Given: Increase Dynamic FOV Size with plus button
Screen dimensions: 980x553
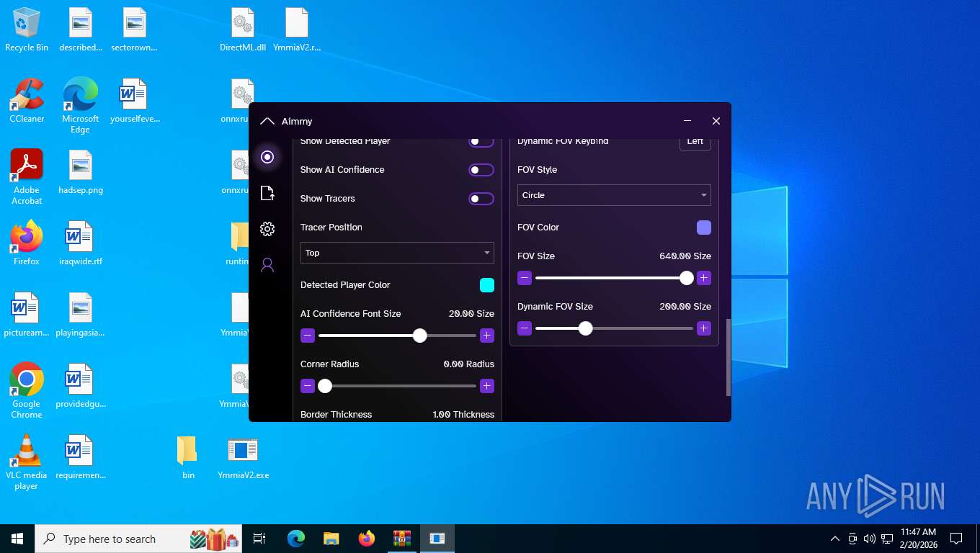Looking at the screenshot, I should pyautogui.click(x=704, y=328).
